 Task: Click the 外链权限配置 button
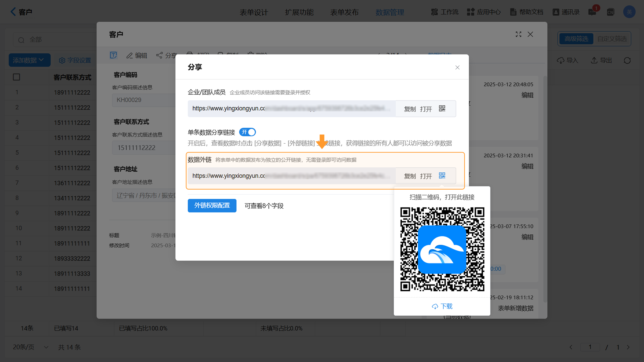coord(212,205)
